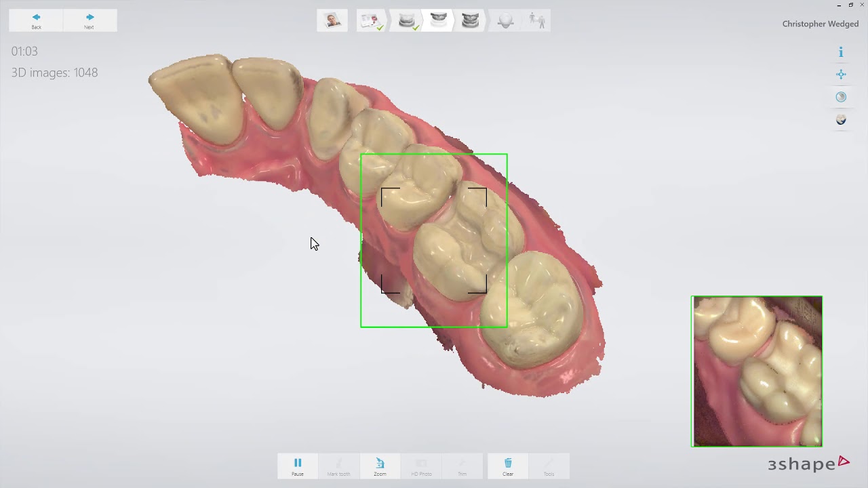Viewport: 868px width, 488px height.
Task: Click the pan/move view icon
Action: [x=841, y=75]
